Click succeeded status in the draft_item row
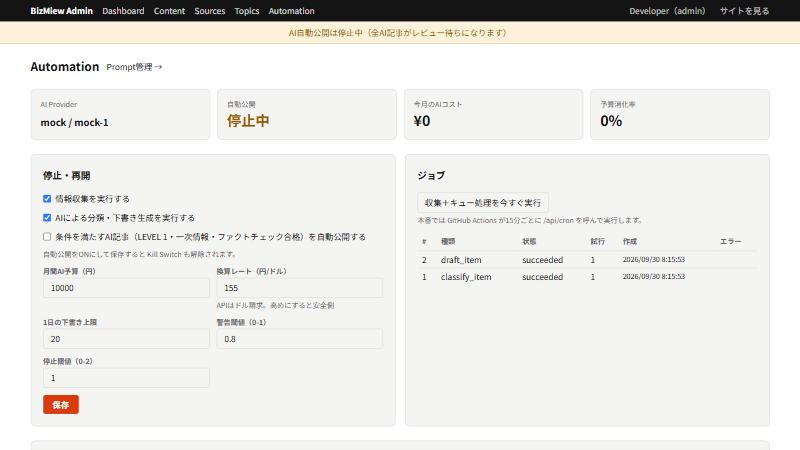800x450 pixels. (x=542, y=260)
